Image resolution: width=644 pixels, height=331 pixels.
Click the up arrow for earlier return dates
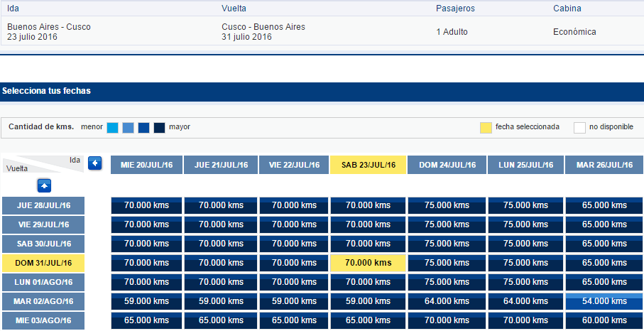pyautogui.click(x=44, y=185)
